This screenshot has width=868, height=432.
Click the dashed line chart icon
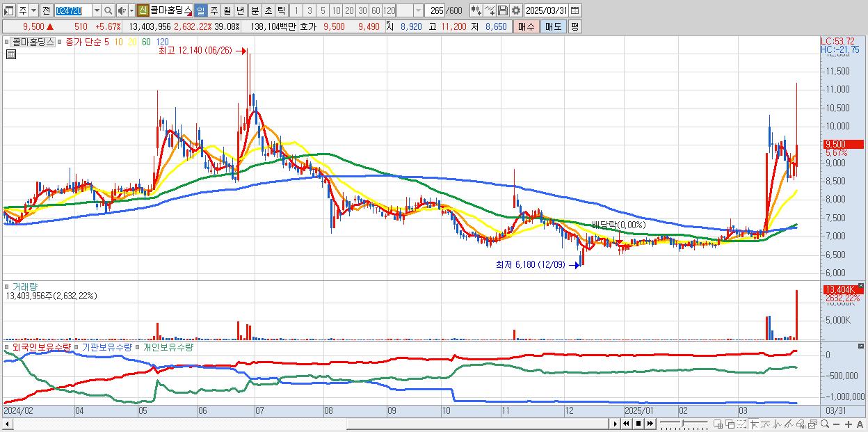coord(741,424)
